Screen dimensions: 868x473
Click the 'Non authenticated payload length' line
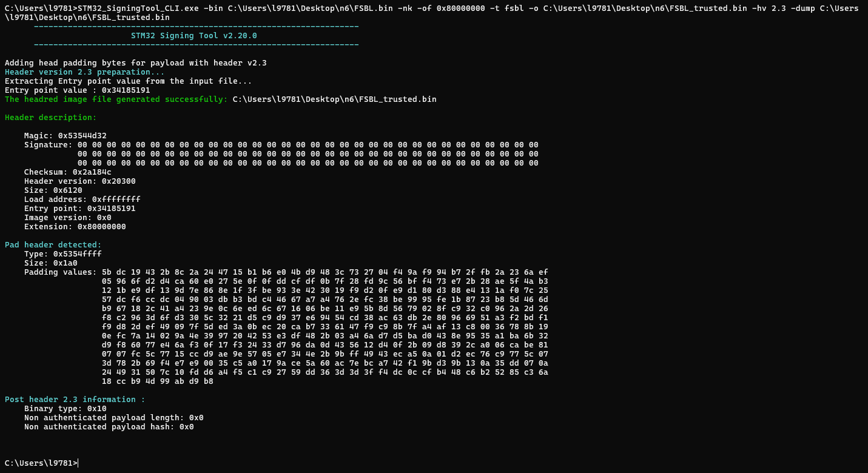pyautogui.click(x=113, y=418)
